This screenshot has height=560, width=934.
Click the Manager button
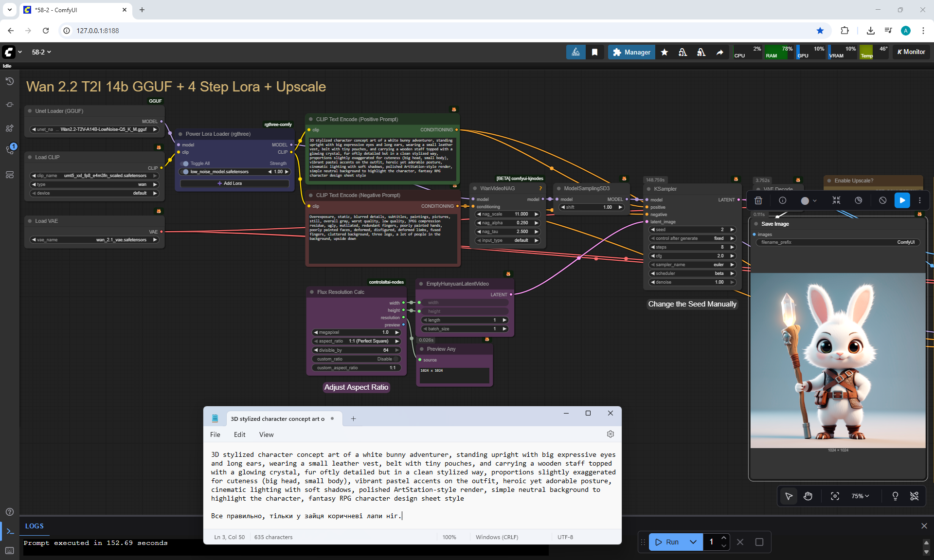[x=631, y=52]
